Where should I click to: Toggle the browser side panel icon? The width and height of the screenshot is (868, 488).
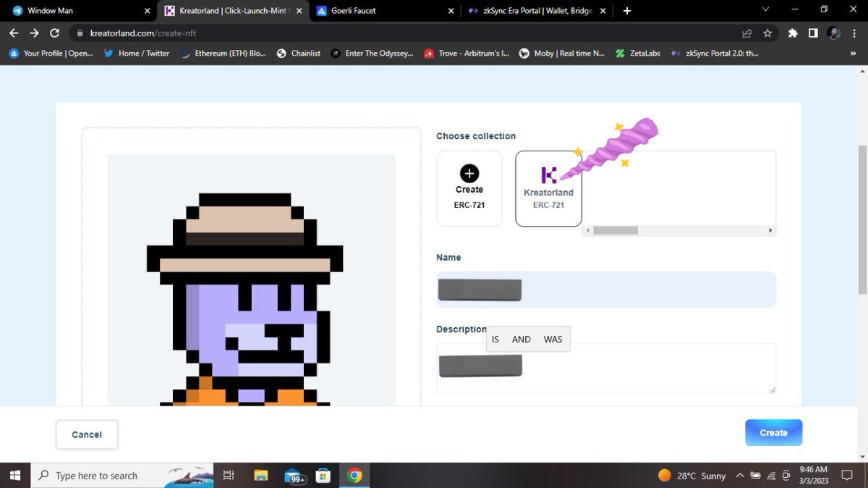[x=813, y=33]
